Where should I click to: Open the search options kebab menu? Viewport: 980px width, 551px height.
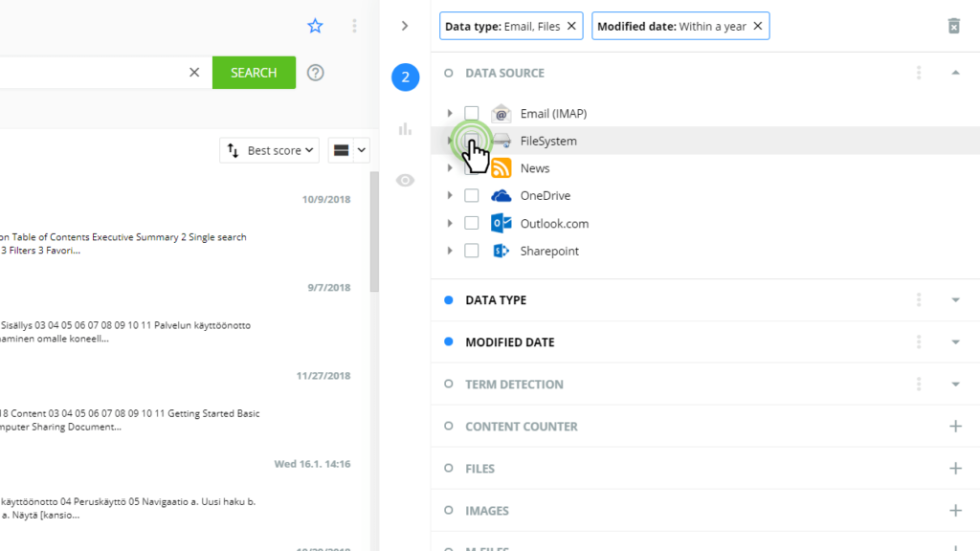(x=354, y=26)
